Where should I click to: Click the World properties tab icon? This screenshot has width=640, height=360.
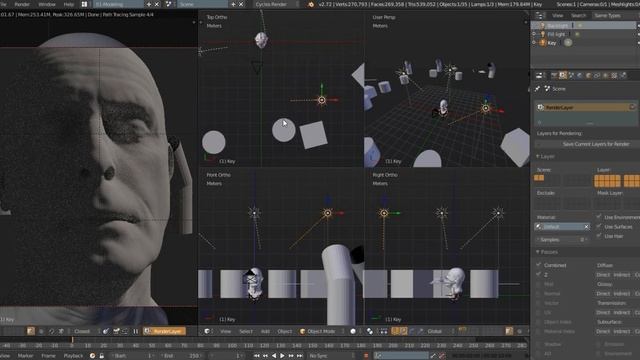click(x=580, y=76)
